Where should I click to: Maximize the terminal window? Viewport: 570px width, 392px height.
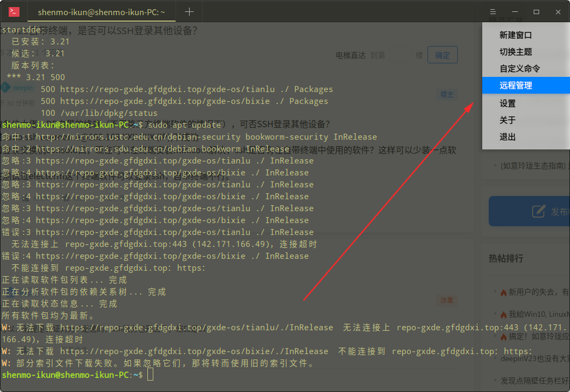536,12
